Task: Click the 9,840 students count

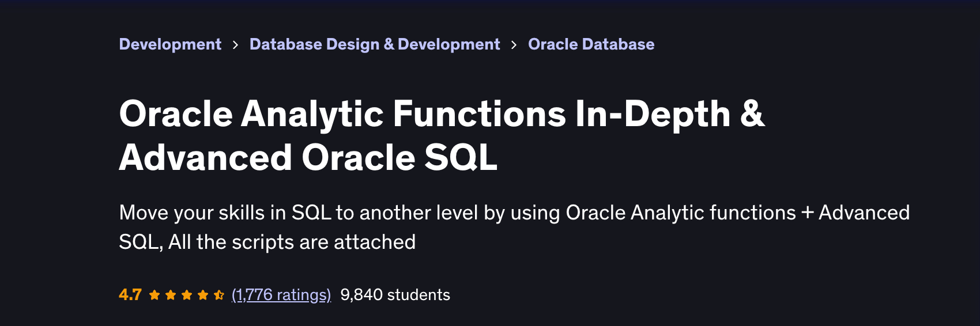Action: pos(395,295)
